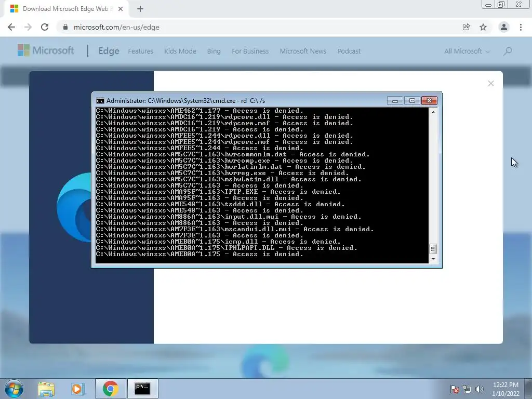Open Action Center flag tray icon
This screenshot has height=399, width=532.
click(455, 389)
